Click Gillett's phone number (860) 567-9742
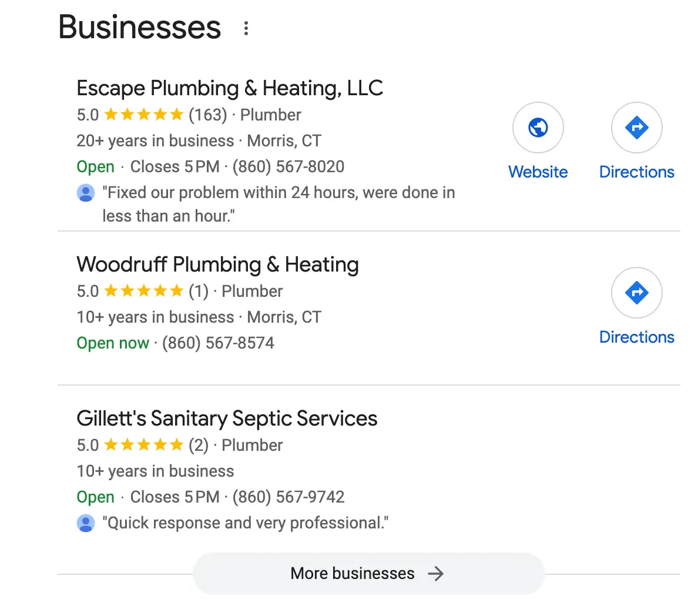 pyautogui.click(x=288, y=497)
